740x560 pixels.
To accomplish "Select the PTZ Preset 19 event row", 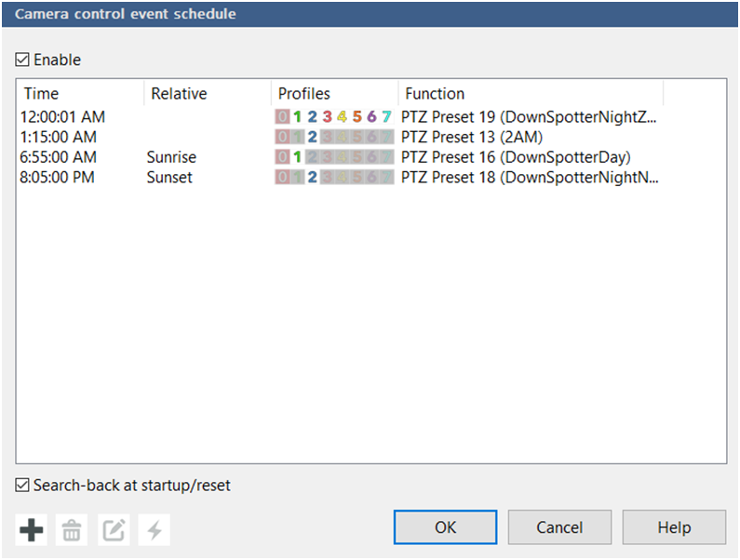I will 529,117.
